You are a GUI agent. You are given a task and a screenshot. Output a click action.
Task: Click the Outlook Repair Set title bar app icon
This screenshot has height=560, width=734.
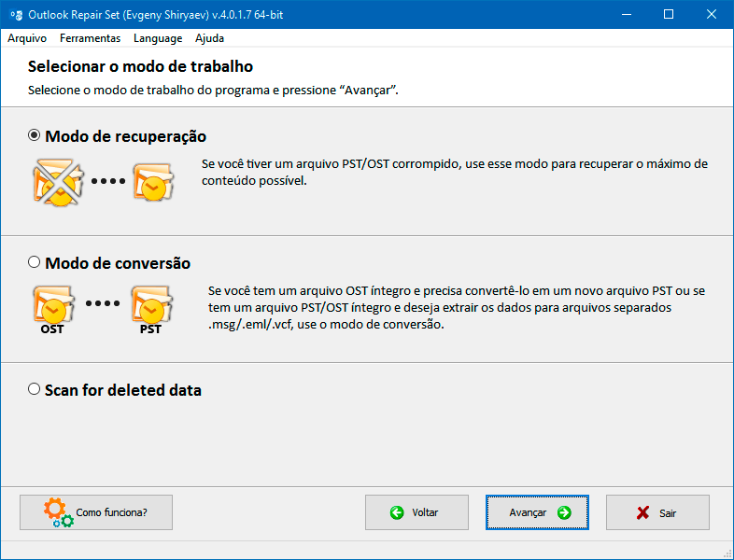[x=16, y=14]
